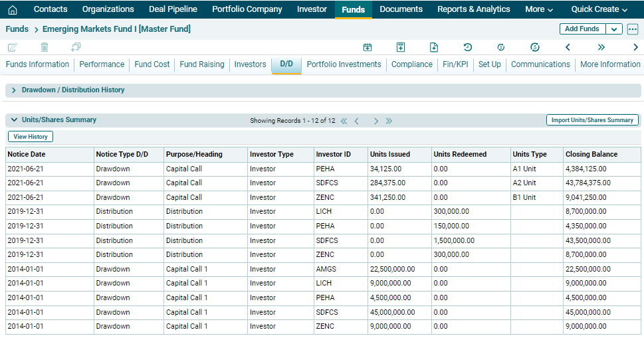Open the Add Funds dropdown arrow
Image resolution: width=644 pixels, height=338 pixels.
click(615, 29)
